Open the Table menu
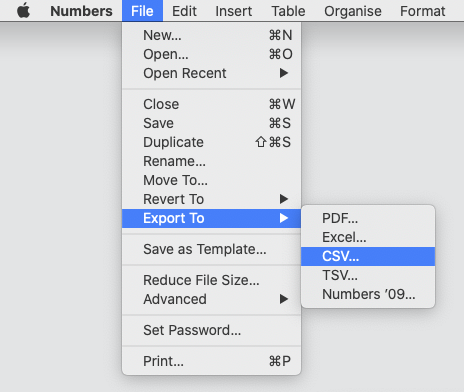The width and height of the screenshot is (464, 392). coord(288,11)
